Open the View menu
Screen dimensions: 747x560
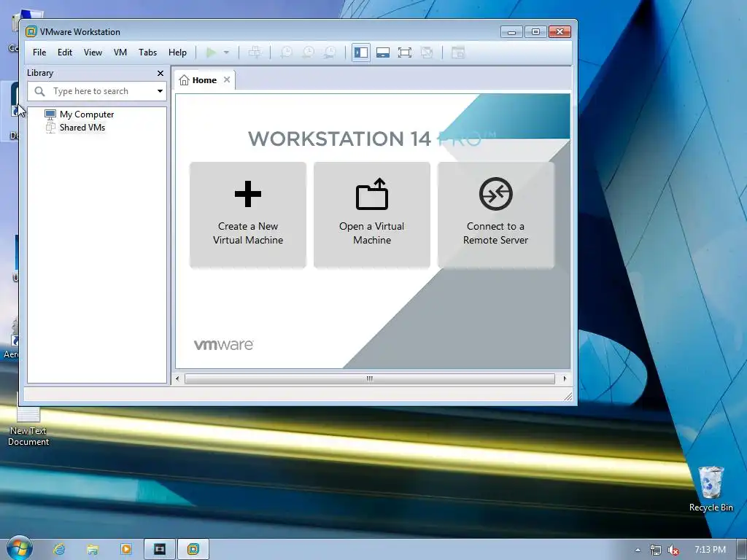click(93, 52)
